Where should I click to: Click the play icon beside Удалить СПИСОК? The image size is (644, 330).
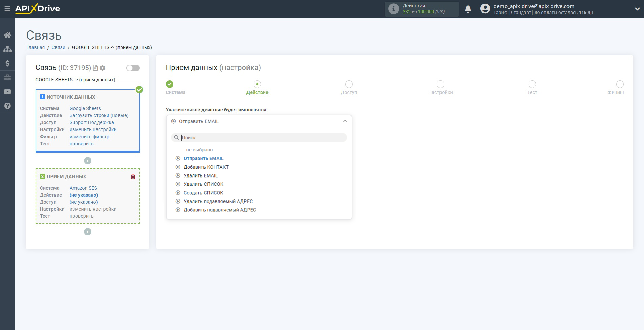[x=178, y=184]
